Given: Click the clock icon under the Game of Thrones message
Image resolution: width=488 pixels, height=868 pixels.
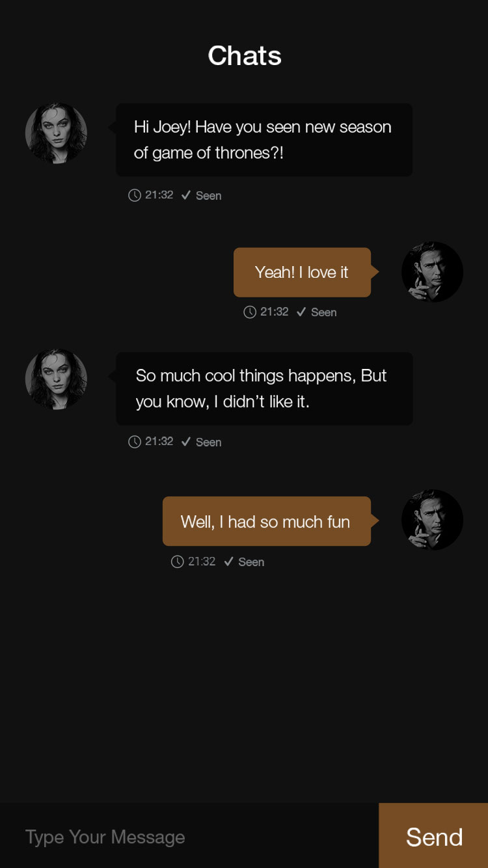Looking at the screenshot, I should (135, 195).
